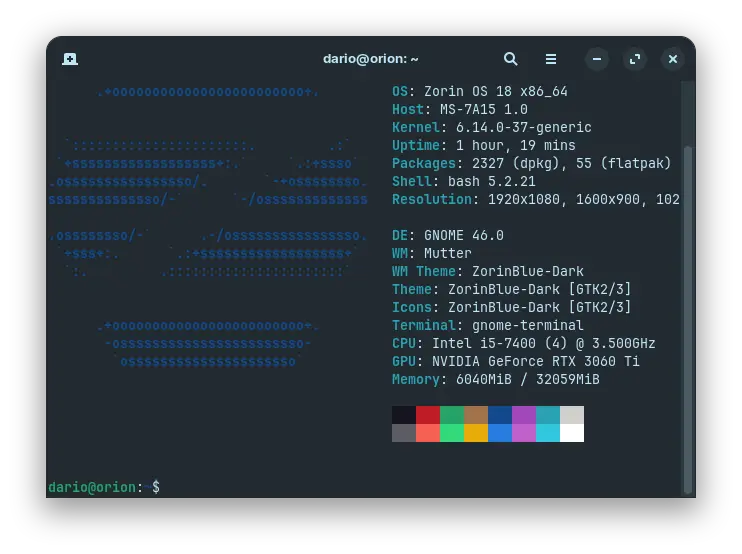This screenshot has height=554, width=742.
Task: Click the purple color block in top row
Action: click(523, 414)
